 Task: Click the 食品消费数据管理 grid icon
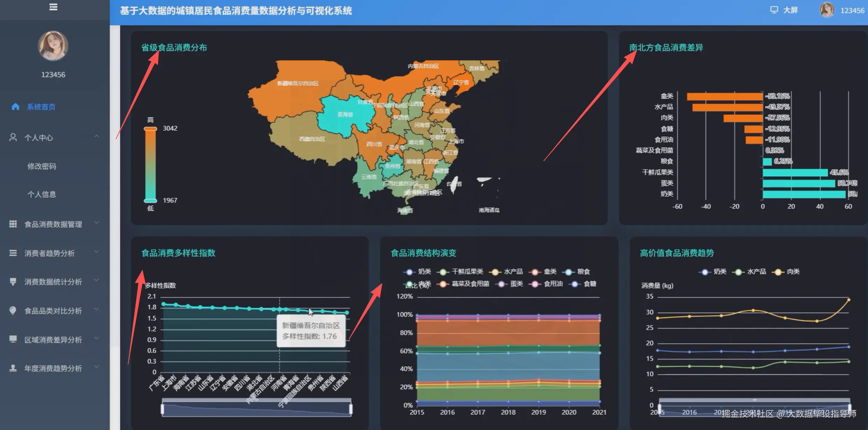tap(13, 224)
